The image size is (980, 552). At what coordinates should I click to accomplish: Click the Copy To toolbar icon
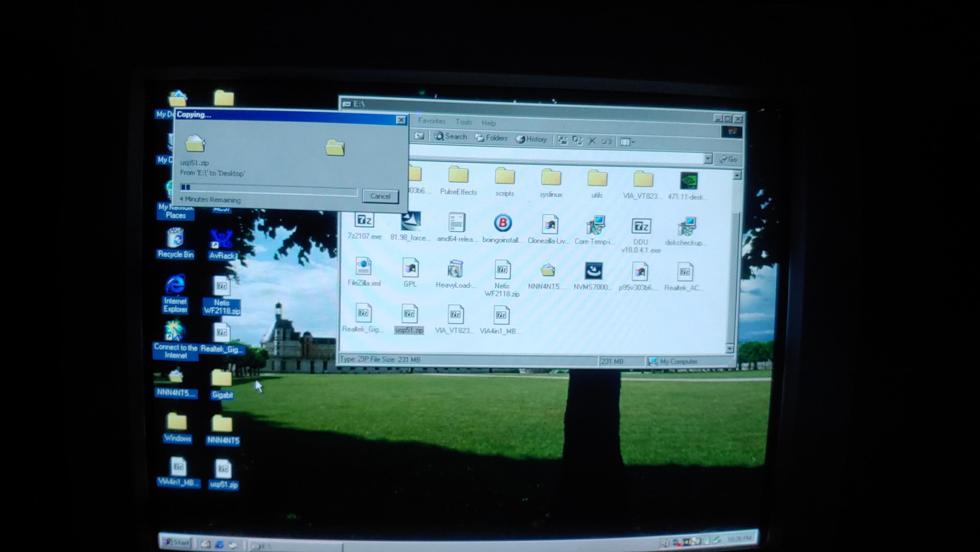coord(577,141)
